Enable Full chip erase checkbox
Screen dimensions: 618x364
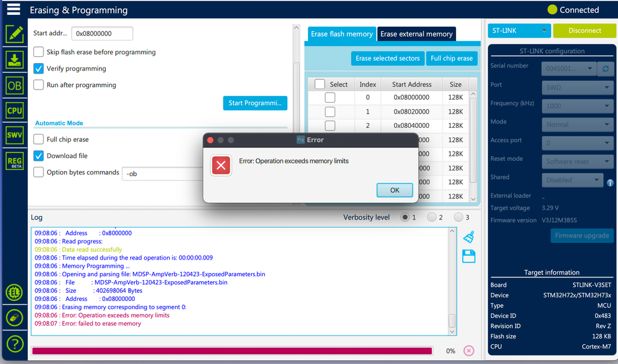(38, 139)
